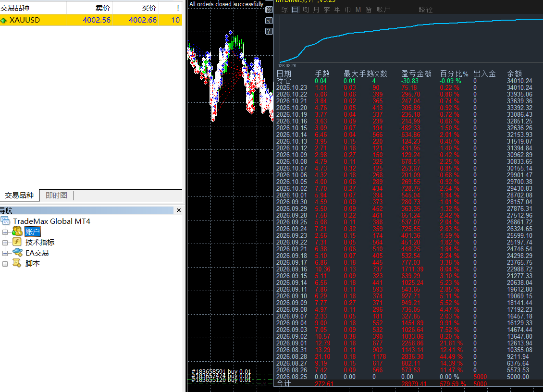
Task: Click the green arrow icon beside XAUUSD
Action: (x=3, y=21)
